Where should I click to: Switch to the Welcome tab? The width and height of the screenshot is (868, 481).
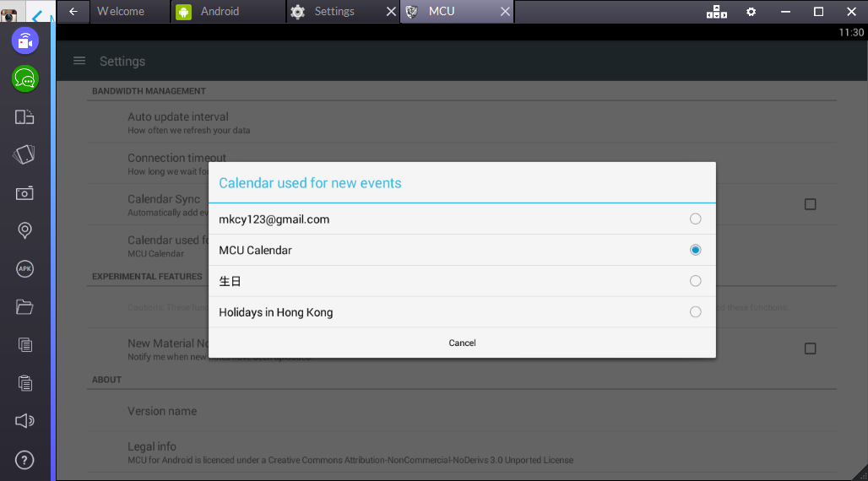coord(120,12)
